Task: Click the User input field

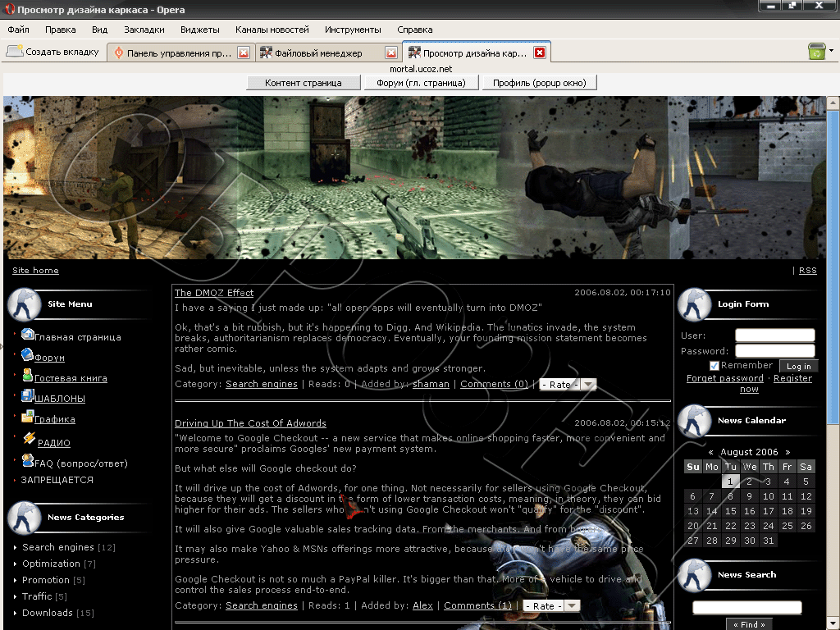Action: (774, 336)
